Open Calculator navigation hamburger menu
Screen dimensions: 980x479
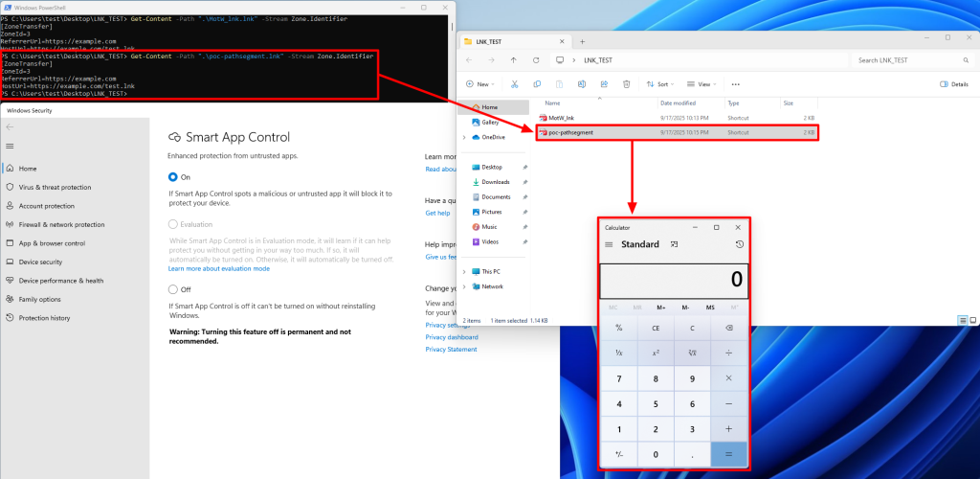(609, 244)
